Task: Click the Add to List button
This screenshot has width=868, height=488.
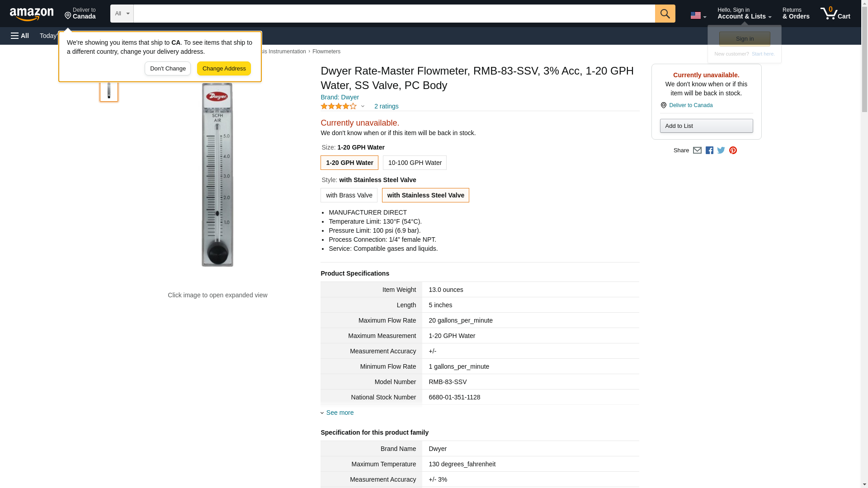Action: coord(706,126)
